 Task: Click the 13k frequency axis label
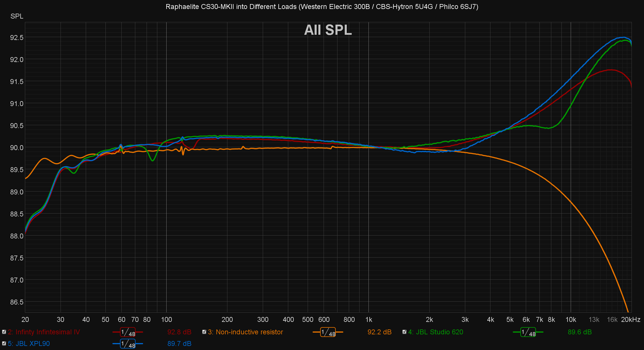594,320
